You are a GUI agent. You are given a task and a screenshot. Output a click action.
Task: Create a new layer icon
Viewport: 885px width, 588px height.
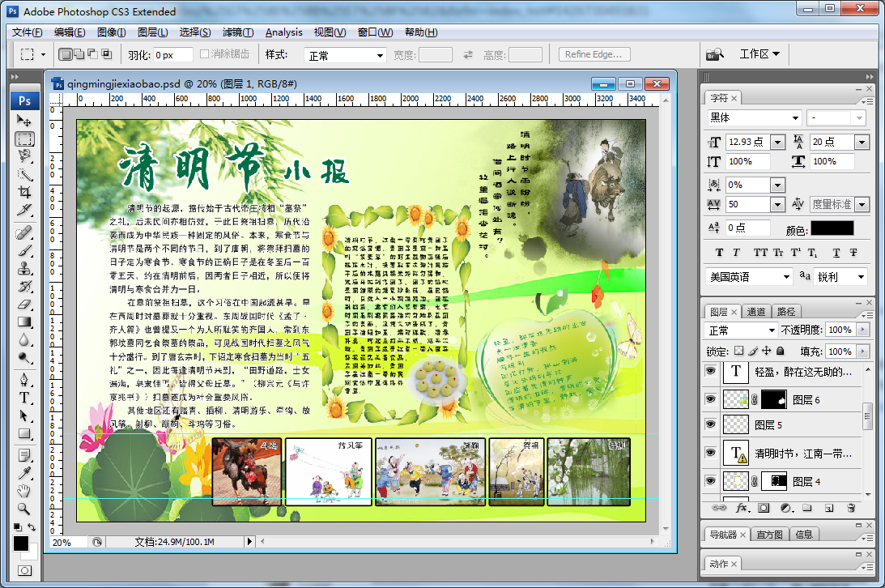[829, 508]
